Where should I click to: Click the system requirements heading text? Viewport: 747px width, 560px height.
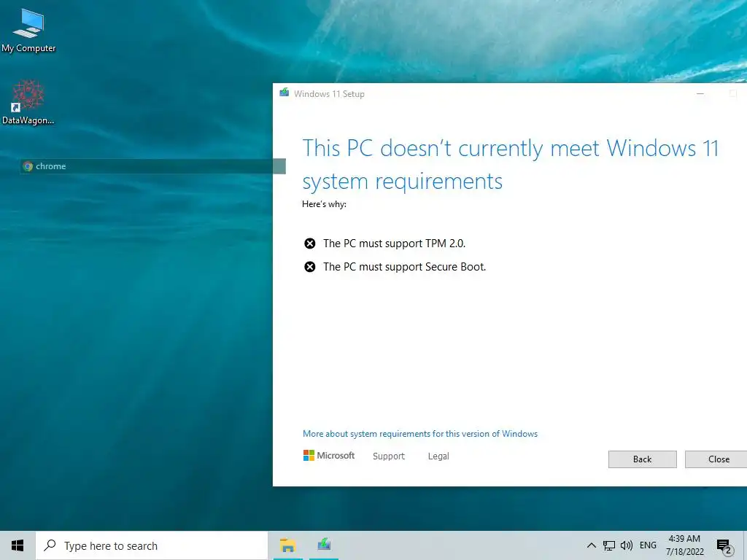coord(510,165)
